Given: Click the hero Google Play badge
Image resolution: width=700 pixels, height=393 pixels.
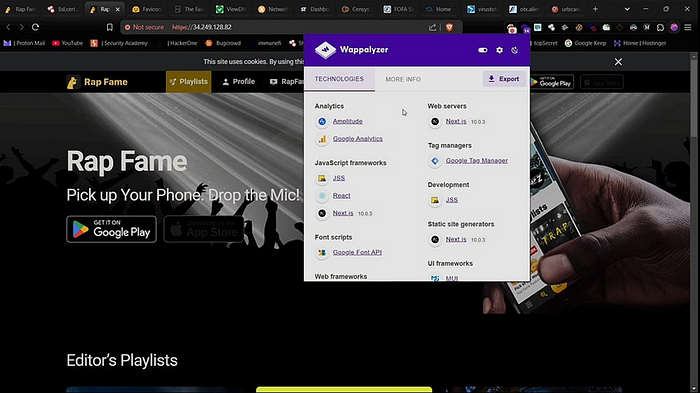Looking at the screenshot, I should [x=112, y=229].
